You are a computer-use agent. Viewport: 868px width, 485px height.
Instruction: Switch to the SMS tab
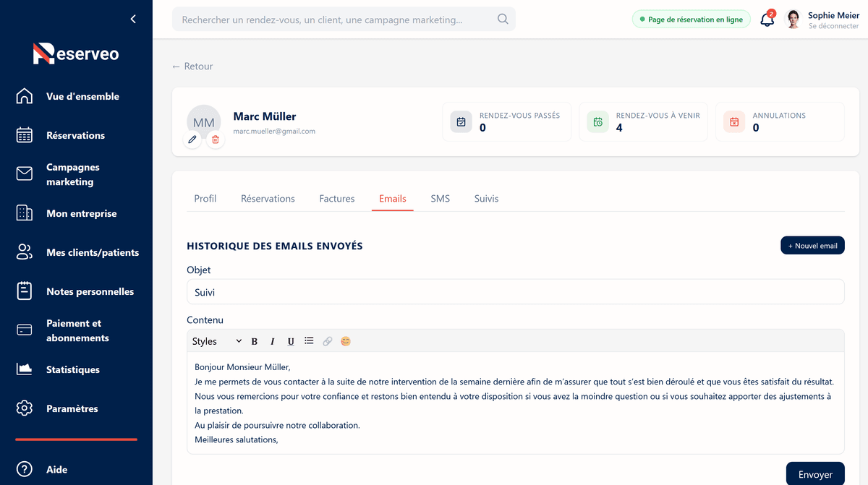441,198
